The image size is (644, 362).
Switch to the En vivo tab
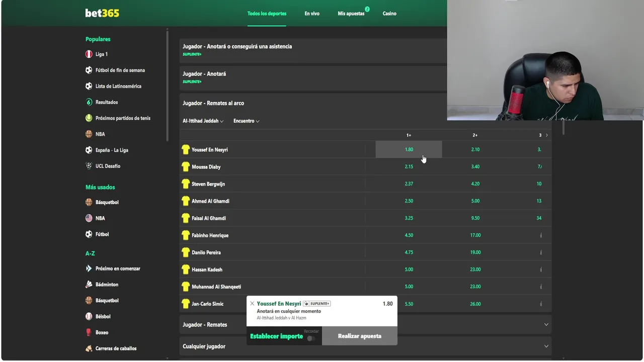(312, 14)
